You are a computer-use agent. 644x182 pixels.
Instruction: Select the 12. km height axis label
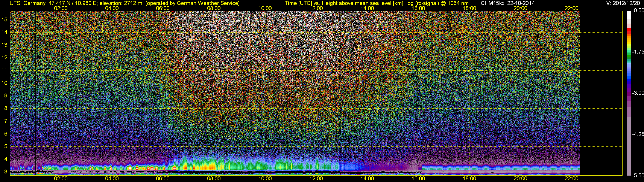[5, 58]
